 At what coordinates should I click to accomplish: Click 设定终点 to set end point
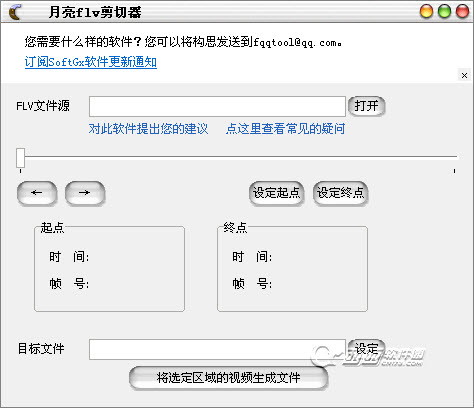[x=340, y=193]
